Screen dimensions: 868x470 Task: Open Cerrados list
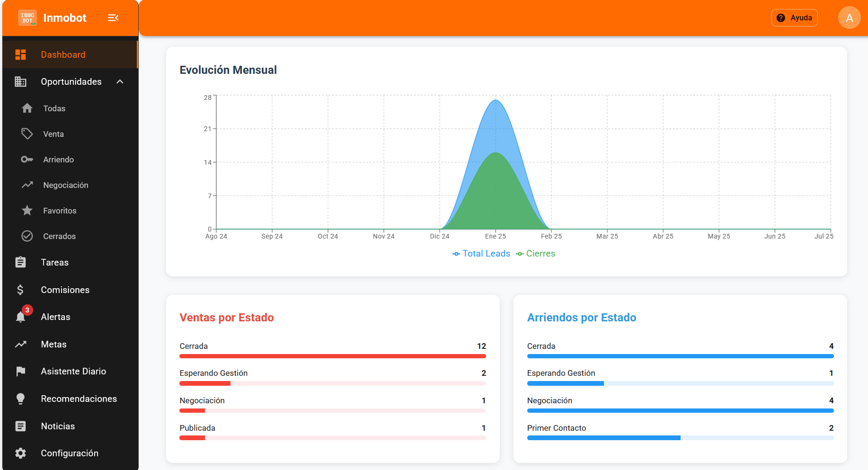(70, 236)
